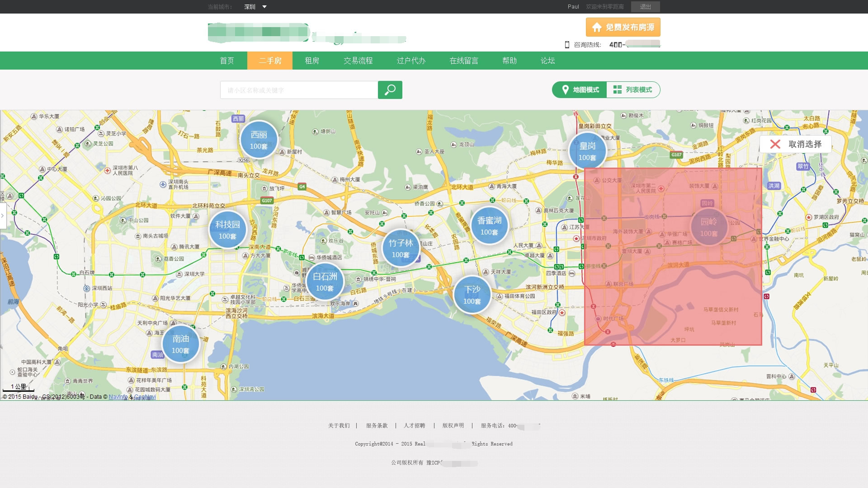This screenshot has width=868, height=488.
Task: Open the 帮助 menu item
Action: click(509, 61)
